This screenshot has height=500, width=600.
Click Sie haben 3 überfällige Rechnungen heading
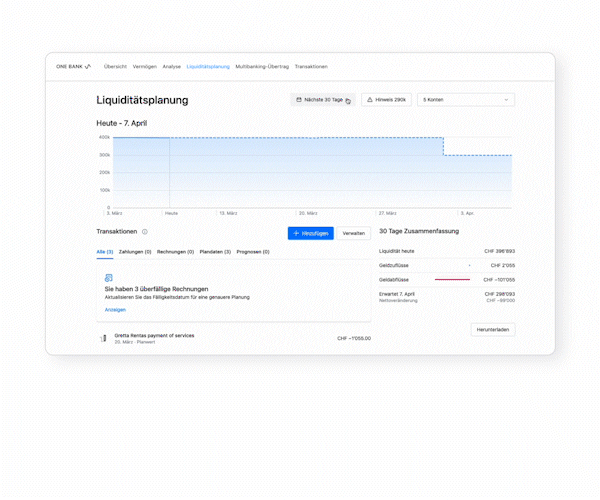157,289
